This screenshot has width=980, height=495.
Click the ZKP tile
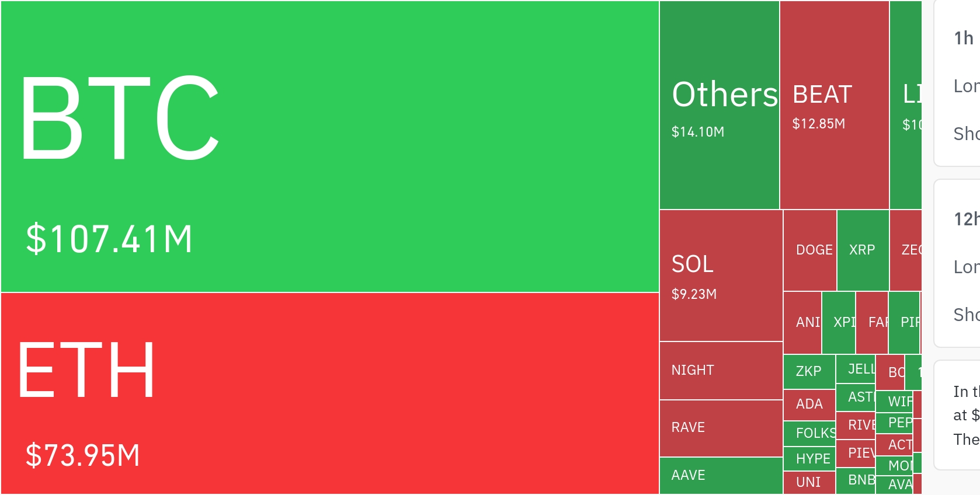click(x=809, y=371)
